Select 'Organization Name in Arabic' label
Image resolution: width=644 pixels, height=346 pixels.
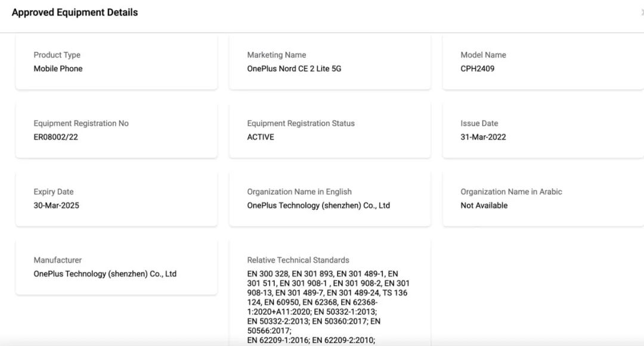tap(511, 192)
